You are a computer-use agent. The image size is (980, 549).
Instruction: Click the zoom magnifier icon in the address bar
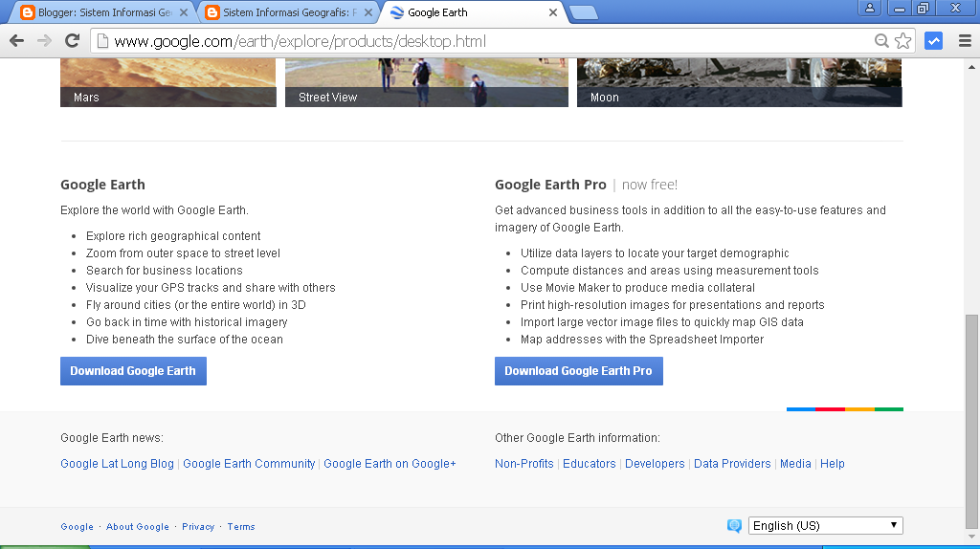tap(881, 41)
